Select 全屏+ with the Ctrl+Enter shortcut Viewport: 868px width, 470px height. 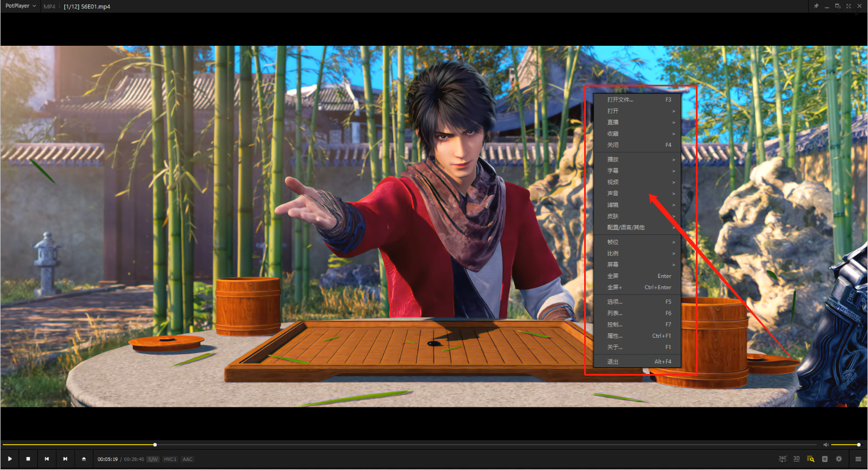(637, 287)
